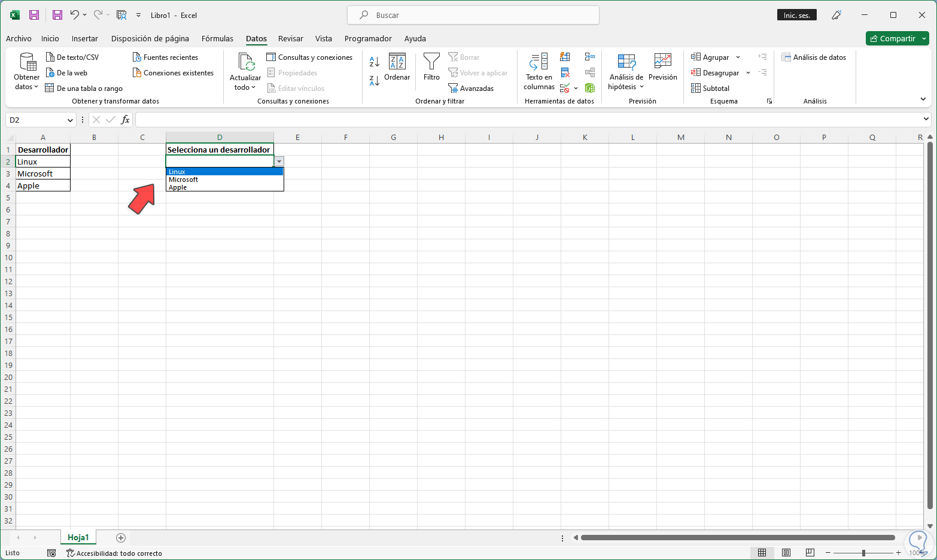The image size is (937, 560).
Task: Open the Archivo menu
Action: tap(19, 39)
